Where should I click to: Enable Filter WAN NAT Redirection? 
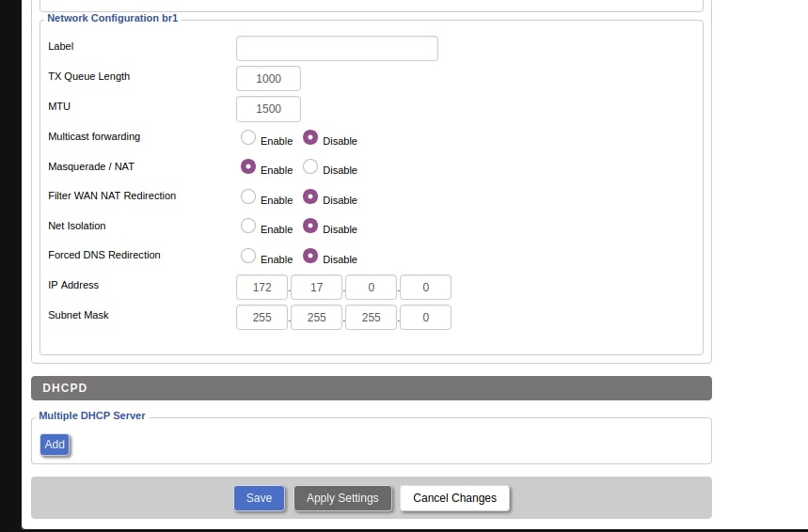point(248,196)
